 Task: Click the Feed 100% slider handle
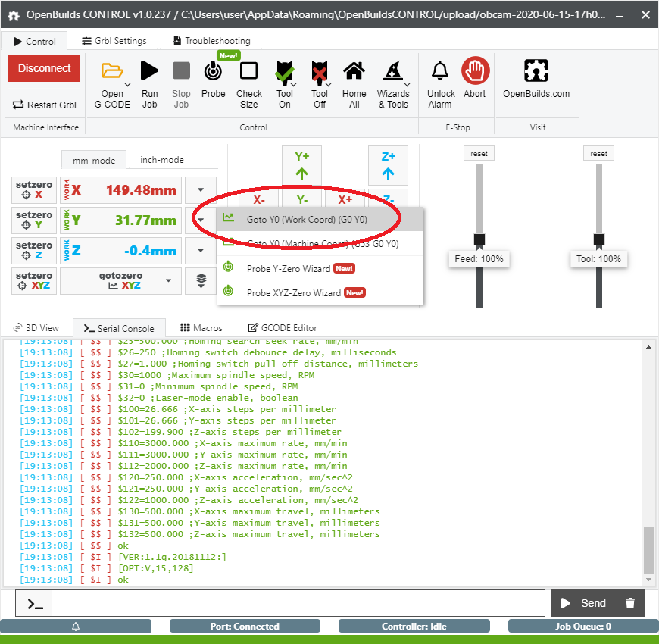pos(479,239)
